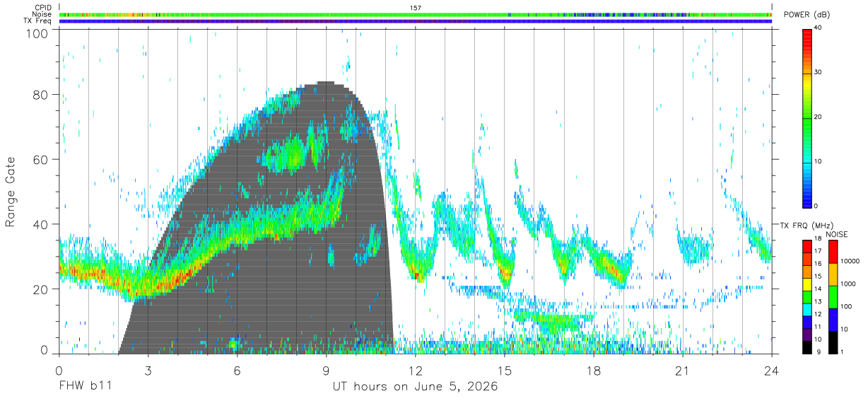Click the NOISE color scale bar
Screen dimensions: 868x401
[832, 296]
